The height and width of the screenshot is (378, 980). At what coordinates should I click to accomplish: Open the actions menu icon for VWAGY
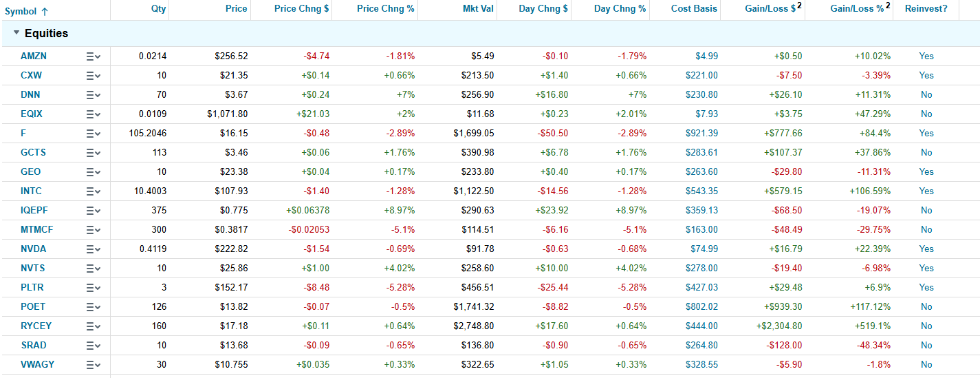[x=94, y=365]
